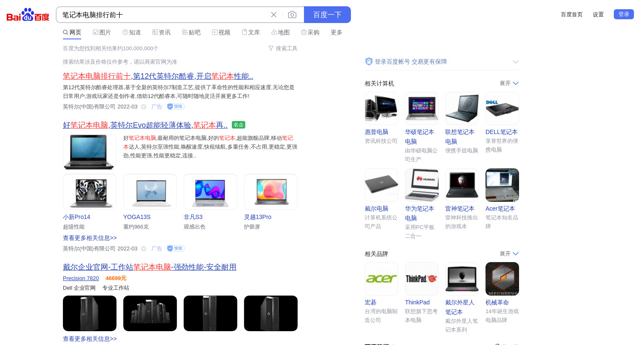Switch to the 视频 tab
644x345 pixels.
(x=221, y=32)
